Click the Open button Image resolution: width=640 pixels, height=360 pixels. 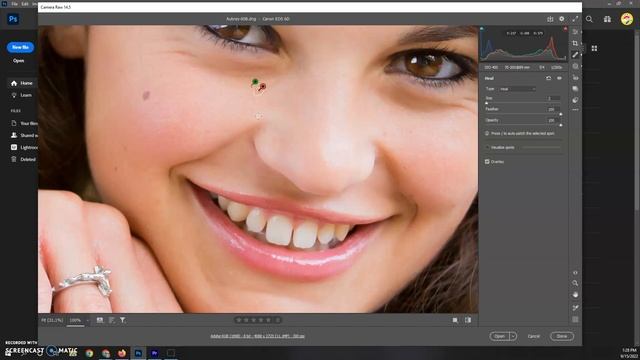click(x=500, y=336)
